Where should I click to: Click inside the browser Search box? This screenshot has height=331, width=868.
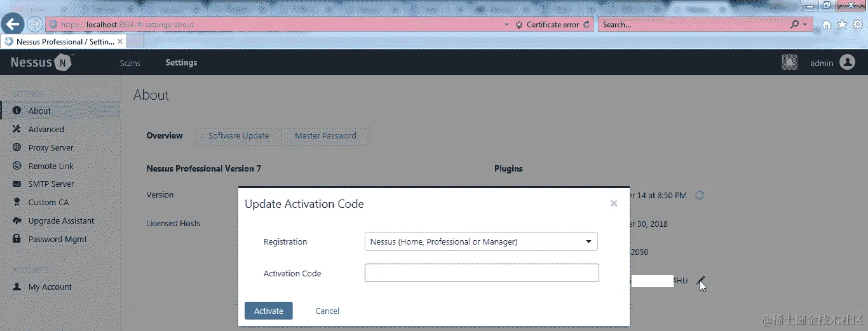pyautogui.click(x=694, y=25)
